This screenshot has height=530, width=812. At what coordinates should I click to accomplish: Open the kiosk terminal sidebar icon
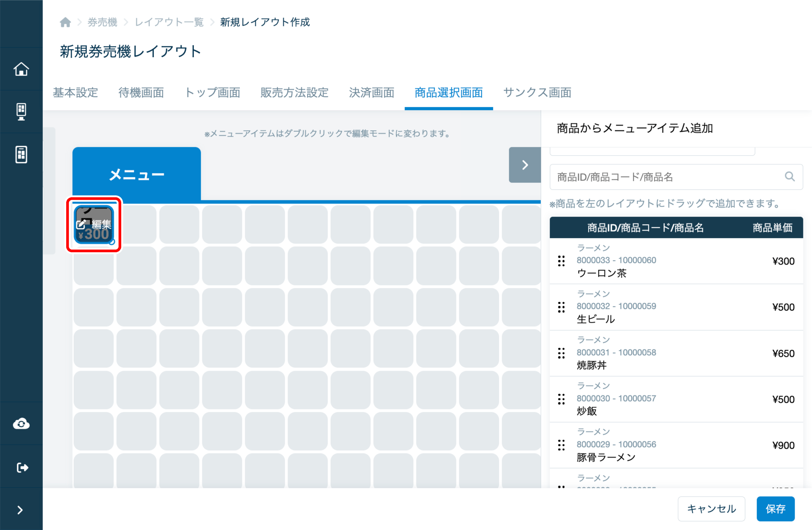pyautogui.click(x=21, y=112)
